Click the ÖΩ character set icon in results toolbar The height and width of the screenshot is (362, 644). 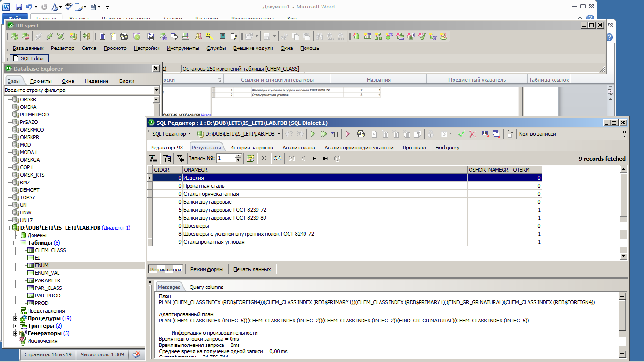(x=277, y=158)
